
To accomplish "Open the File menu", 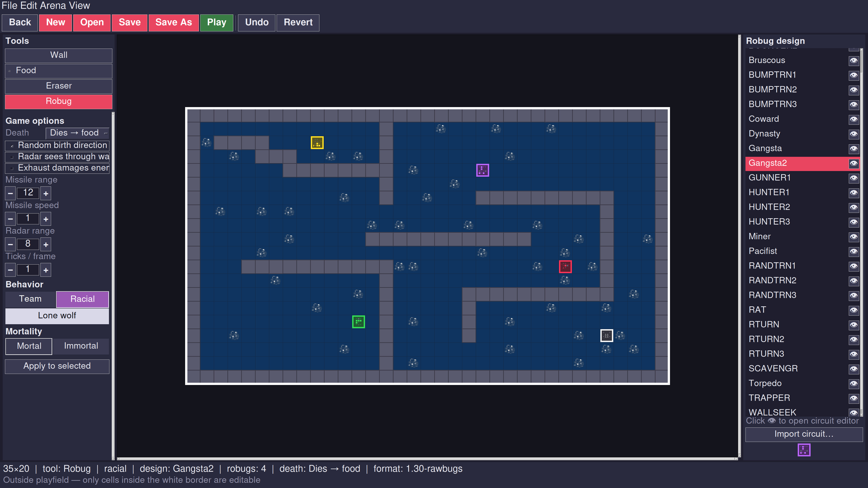I will coord(9,6).
